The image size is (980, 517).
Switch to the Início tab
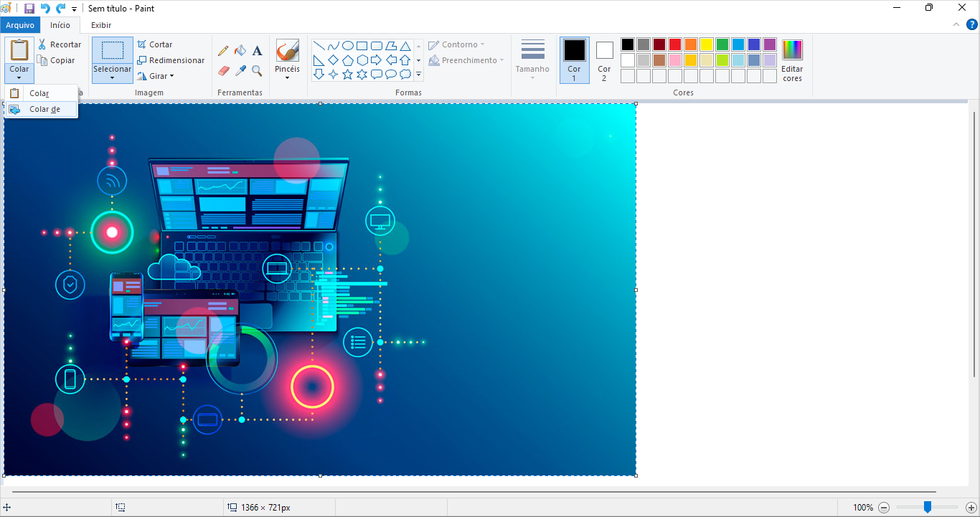[60, 25]
